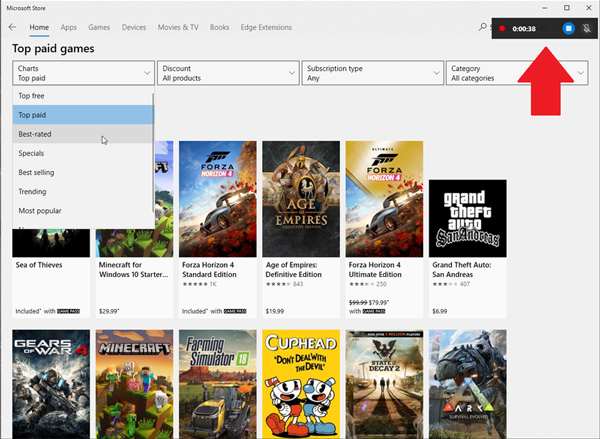
Task: Open Grand Theft Auto San Andreas cover
Action: (x=468, y=218)
